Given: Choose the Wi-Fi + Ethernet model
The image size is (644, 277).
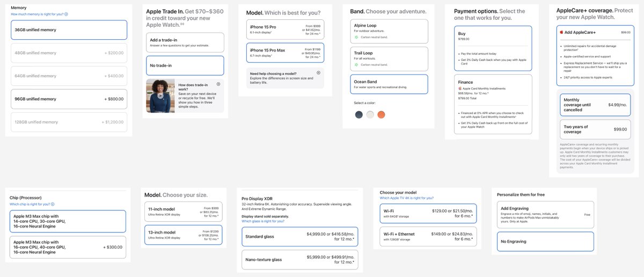Looking at the screenshot, I should coord(428,237).
